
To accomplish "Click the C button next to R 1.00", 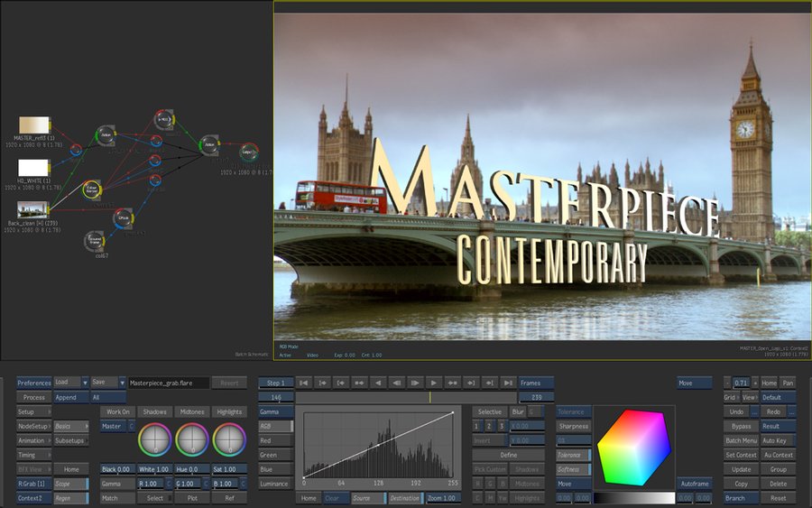I will pyautogui.click(x=169, y=484).
